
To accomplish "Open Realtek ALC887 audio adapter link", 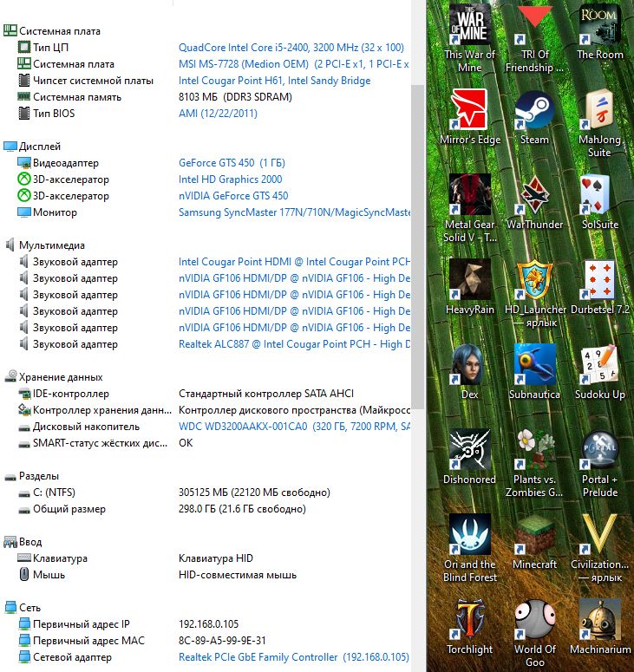I will 294,344.
